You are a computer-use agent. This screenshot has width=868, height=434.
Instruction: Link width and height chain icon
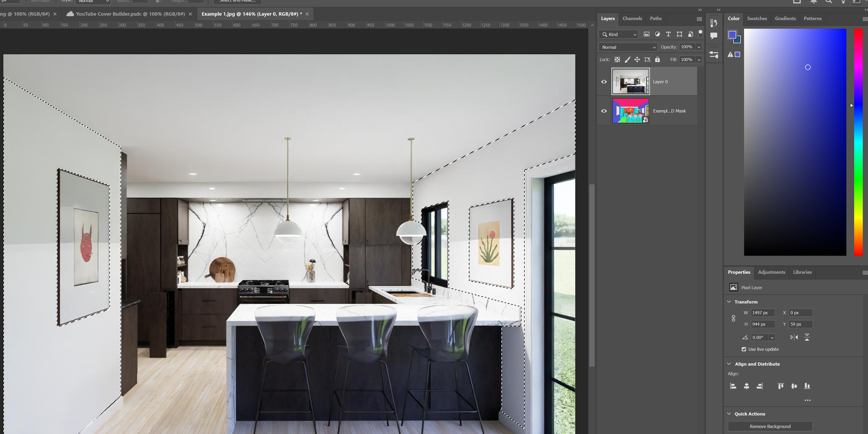coord(733,318)
